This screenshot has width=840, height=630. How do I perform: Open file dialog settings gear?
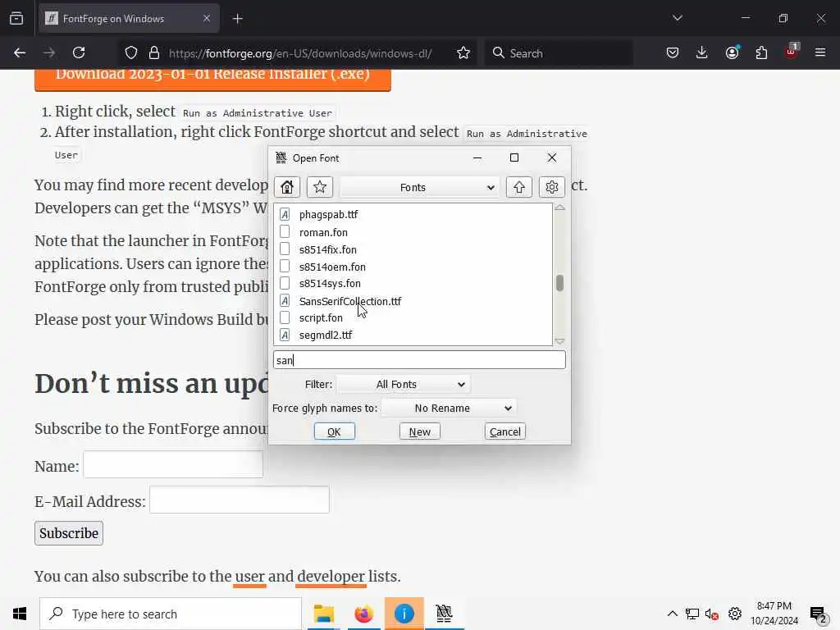pyautogui.click(x=552, y=187)
